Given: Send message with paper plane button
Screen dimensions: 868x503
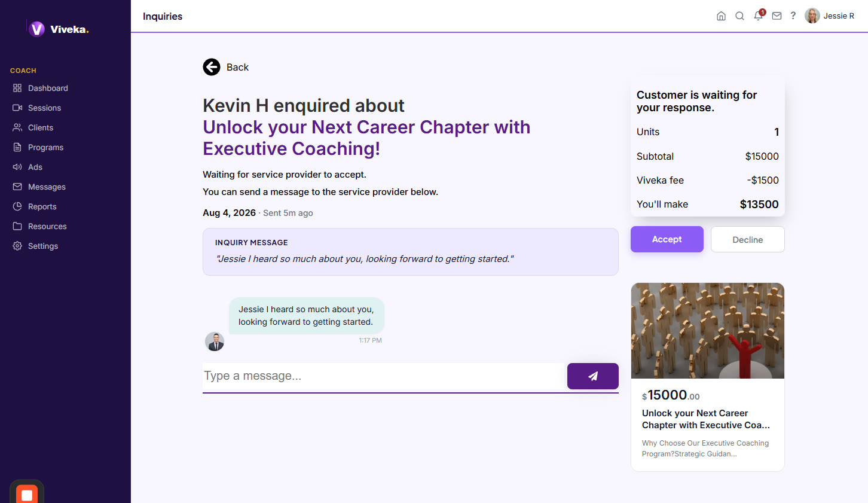Looking at the screenshot, I should coord(592,376).
